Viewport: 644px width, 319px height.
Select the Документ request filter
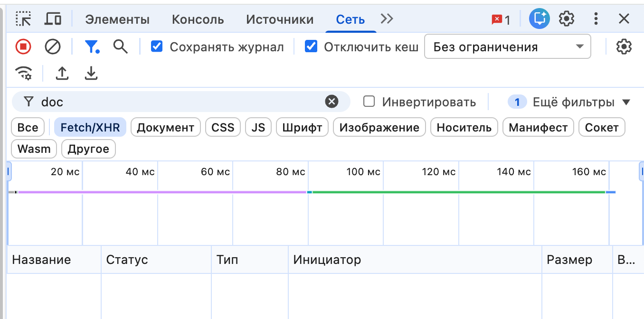click(165, 127)
